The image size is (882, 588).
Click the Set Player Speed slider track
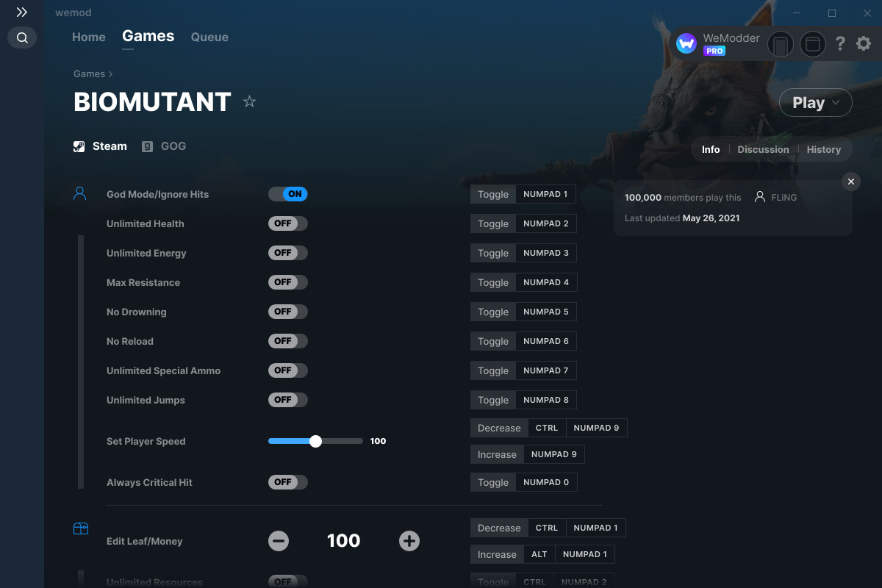pyautogui.click(x=315, y=441)
